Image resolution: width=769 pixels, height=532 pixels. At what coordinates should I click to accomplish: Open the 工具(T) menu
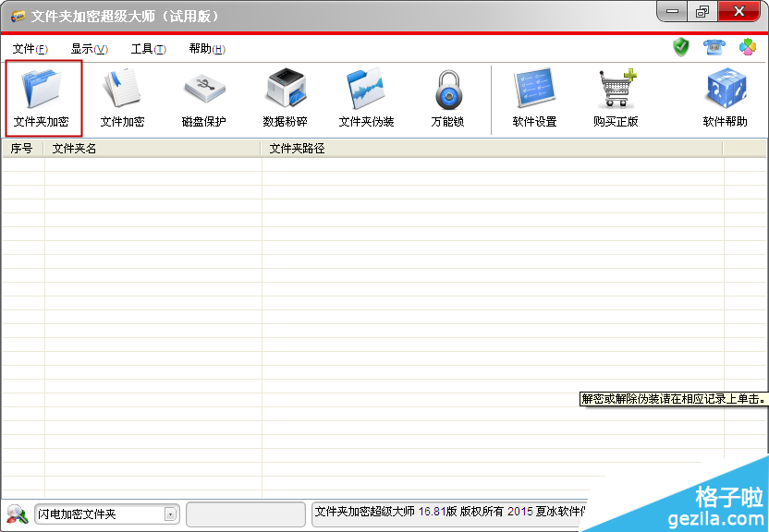[x=149, y=49]
